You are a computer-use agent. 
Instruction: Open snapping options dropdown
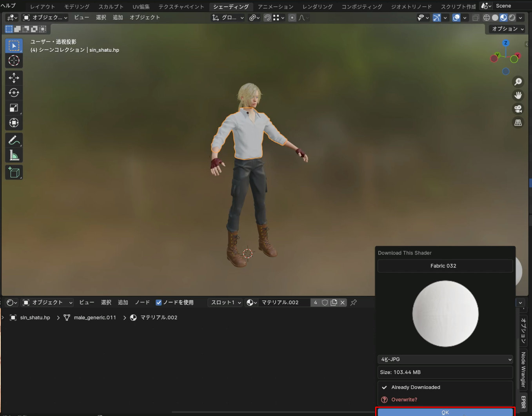[x=278, y=18]
